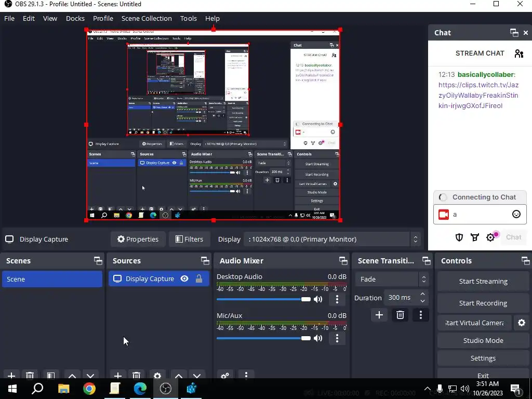Mute Desktop Audio speaker icon
Viewport: 532px width, 399px height.
318,299
